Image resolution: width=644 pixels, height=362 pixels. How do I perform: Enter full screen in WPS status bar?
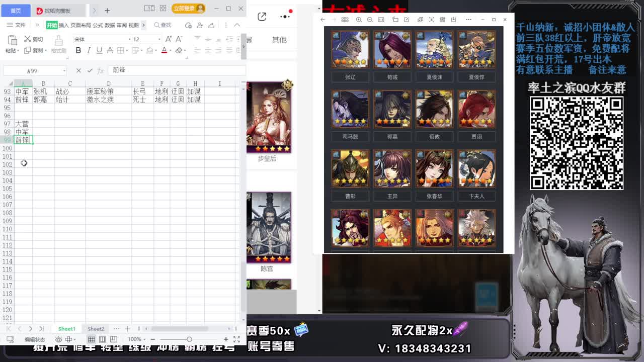pyautogui.click(x=236, y=339)
